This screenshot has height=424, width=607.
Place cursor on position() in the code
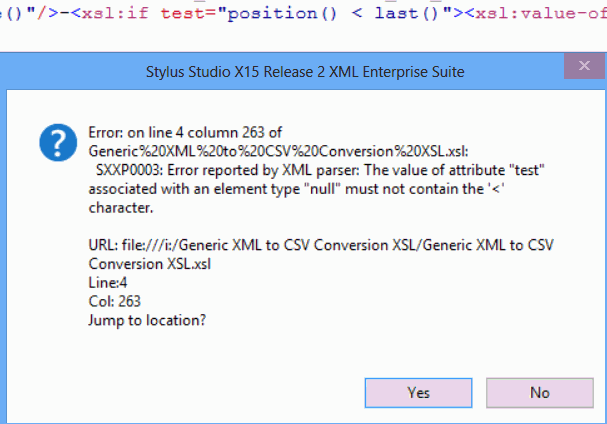pos(291,15)
